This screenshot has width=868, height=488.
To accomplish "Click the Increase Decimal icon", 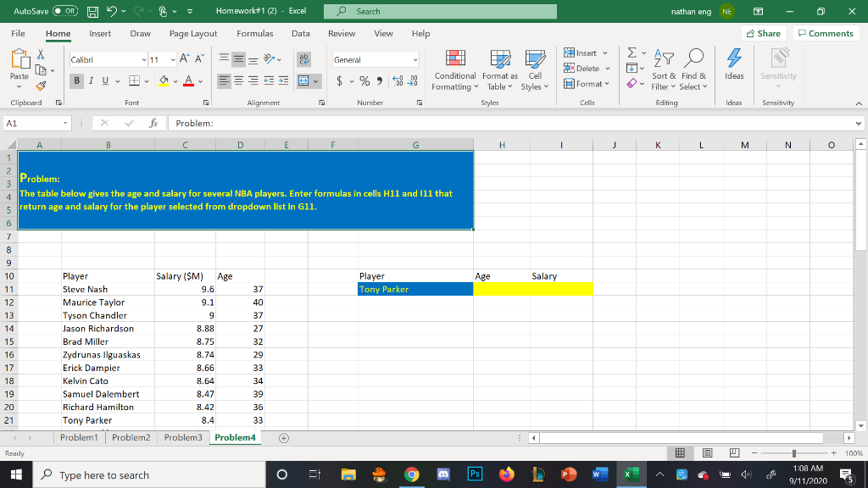I will coord(399,80).
